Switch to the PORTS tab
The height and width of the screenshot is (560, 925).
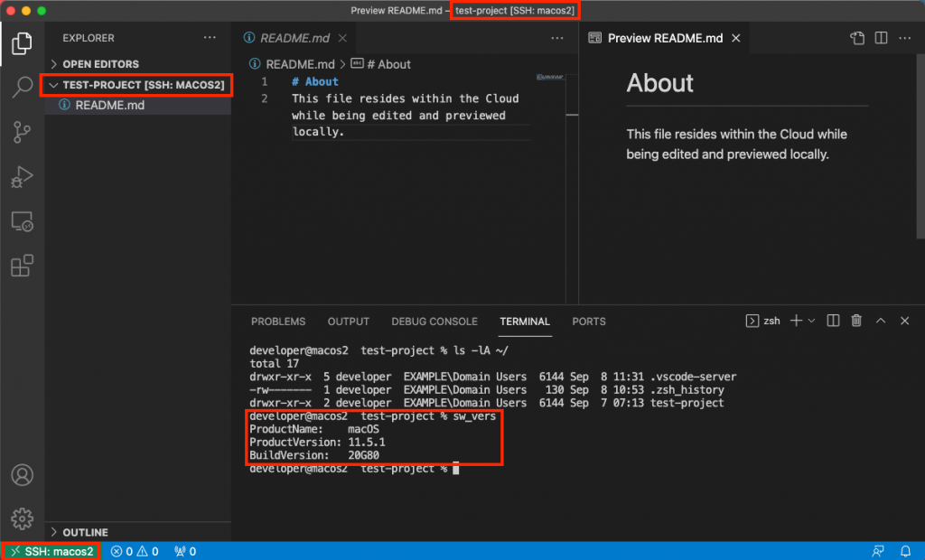coord(588,321)
